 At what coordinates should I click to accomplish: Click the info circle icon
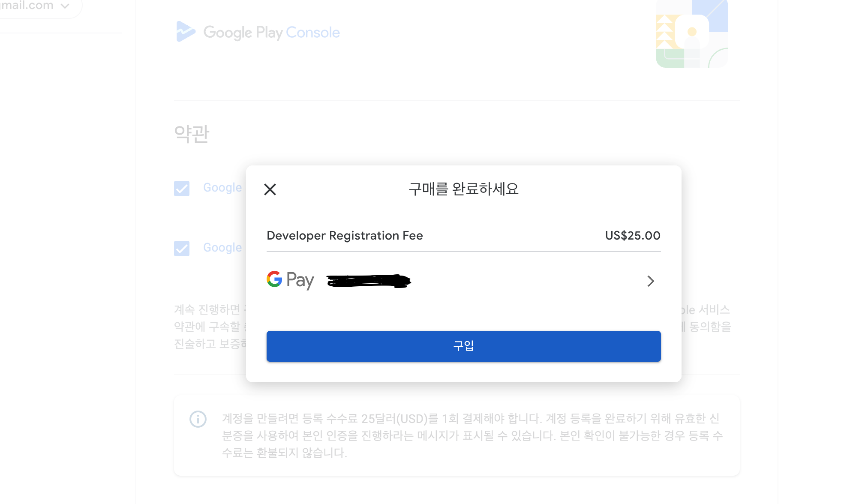coord(198,419)
